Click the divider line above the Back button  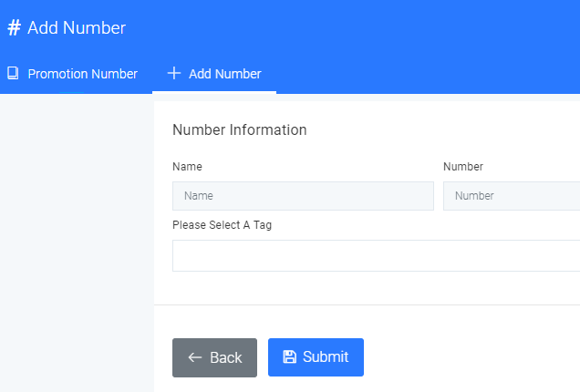point(367,305)
